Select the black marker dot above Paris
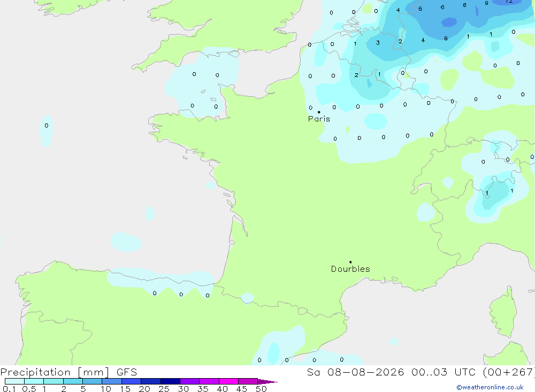 point(319,112)
